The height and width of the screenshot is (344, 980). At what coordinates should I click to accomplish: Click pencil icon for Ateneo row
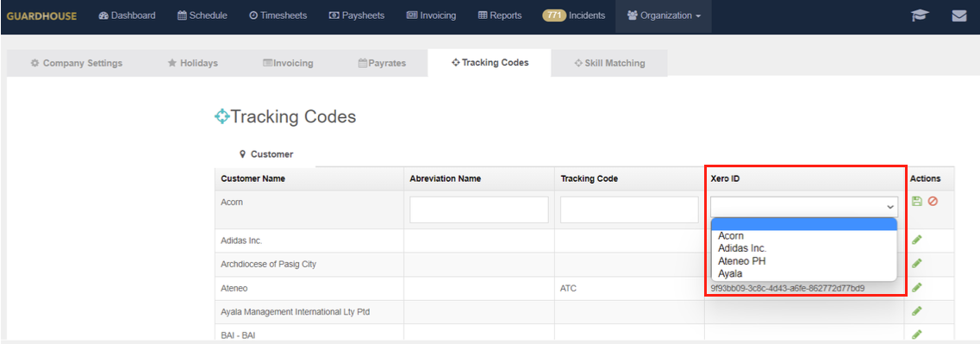[x=917, y=287]
